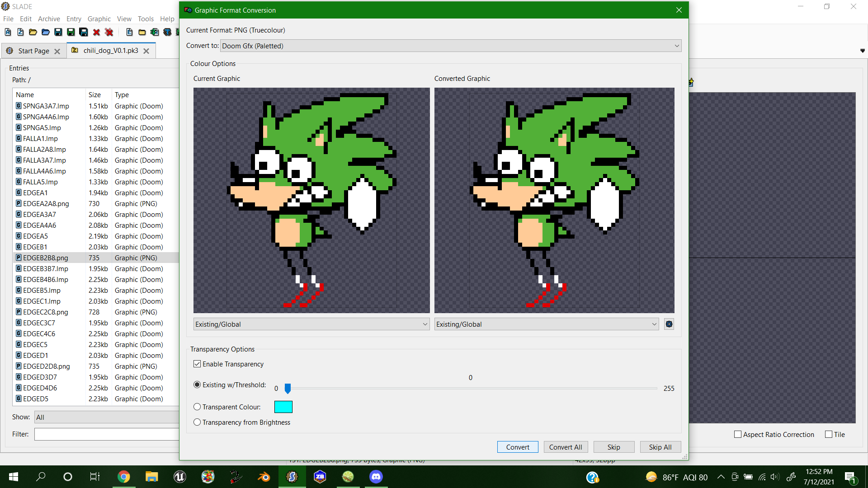Click the tab list dropdown arrow at far right
Viewport: 868px width, 488px height.
coord(863,51)
